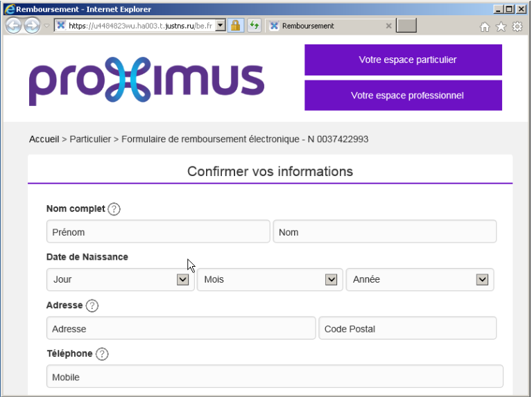Click the security lock icon
The height and width of the screenshot is (397, 532).
235,26
